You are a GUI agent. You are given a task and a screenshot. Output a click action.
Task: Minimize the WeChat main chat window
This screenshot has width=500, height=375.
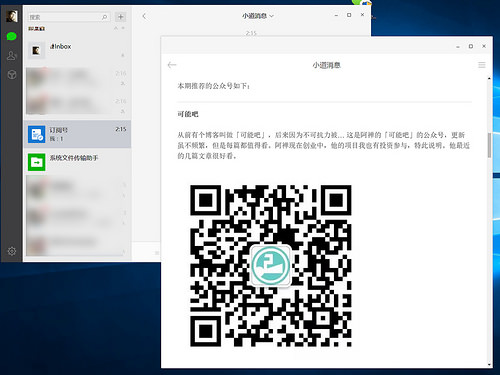pos(336,15)
